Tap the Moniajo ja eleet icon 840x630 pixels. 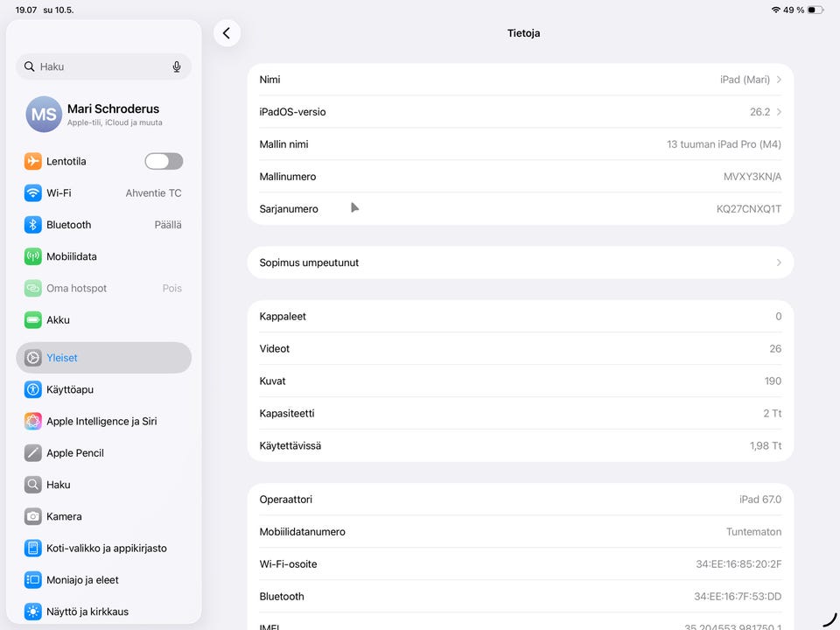(x=32, y=579)
